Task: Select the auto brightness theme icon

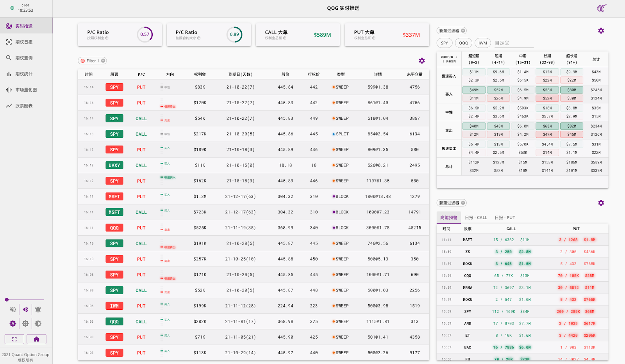Action: (x=13, y=323)
